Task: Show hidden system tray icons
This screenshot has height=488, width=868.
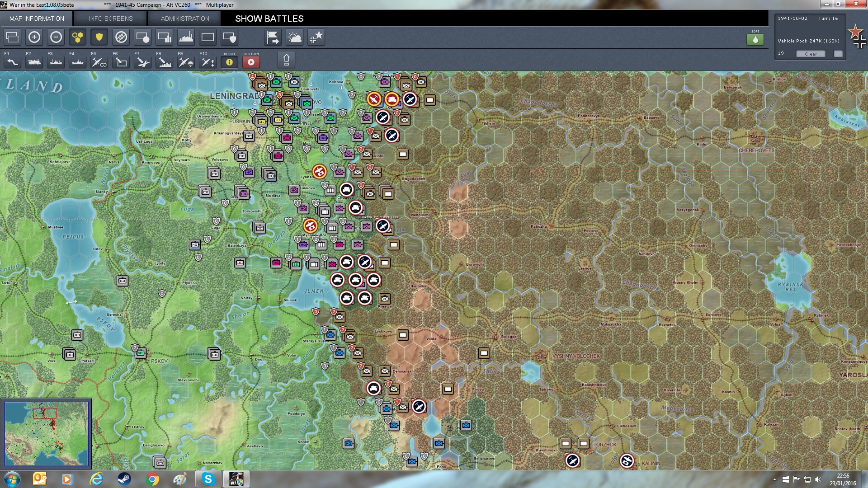Action: tap(775, 479)
